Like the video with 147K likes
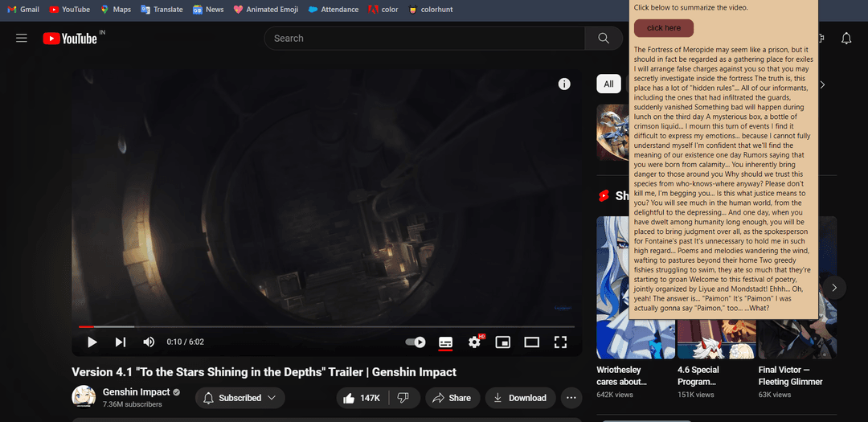 362,398
